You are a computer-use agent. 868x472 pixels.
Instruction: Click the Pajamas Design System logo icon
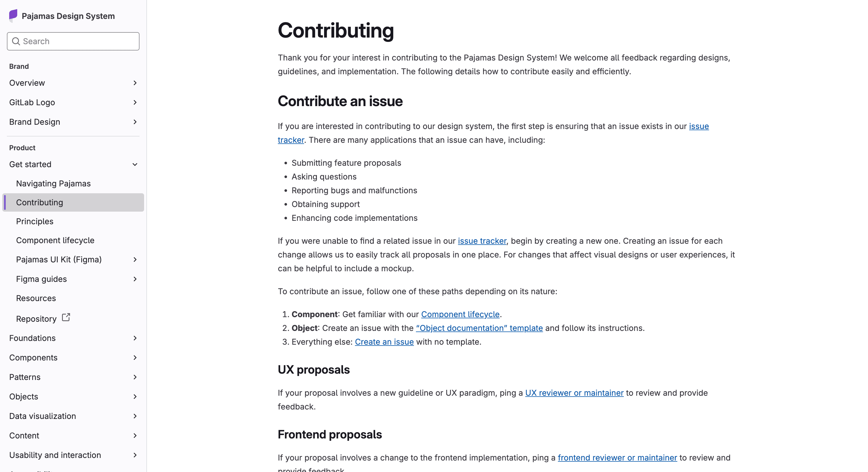click(x=13, y=16)
